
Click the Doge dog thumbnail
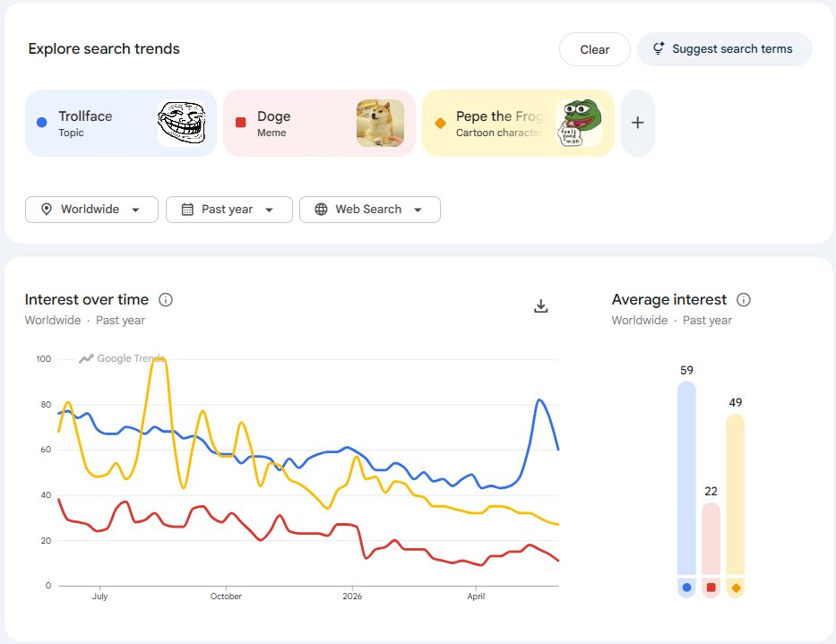pyautogui.click(x=380, y=123)
